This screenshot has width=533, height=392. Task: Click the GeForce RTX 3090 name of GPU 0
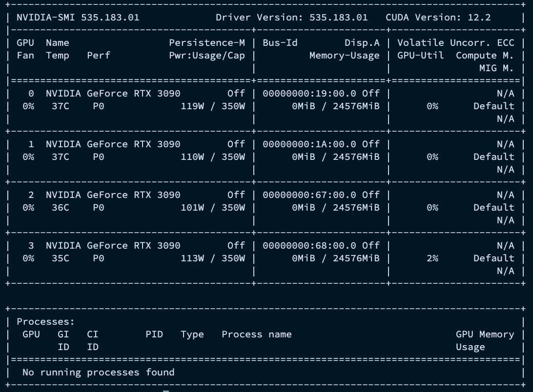[x=113, y=94]
